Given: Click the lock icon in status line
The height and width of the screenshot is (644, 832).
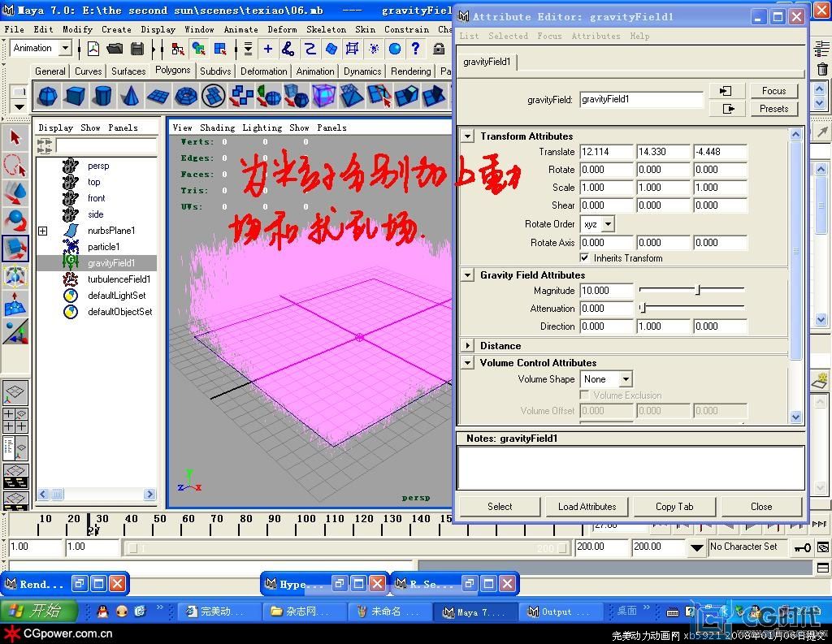Looking at the screenshot, I should point(439,49).
